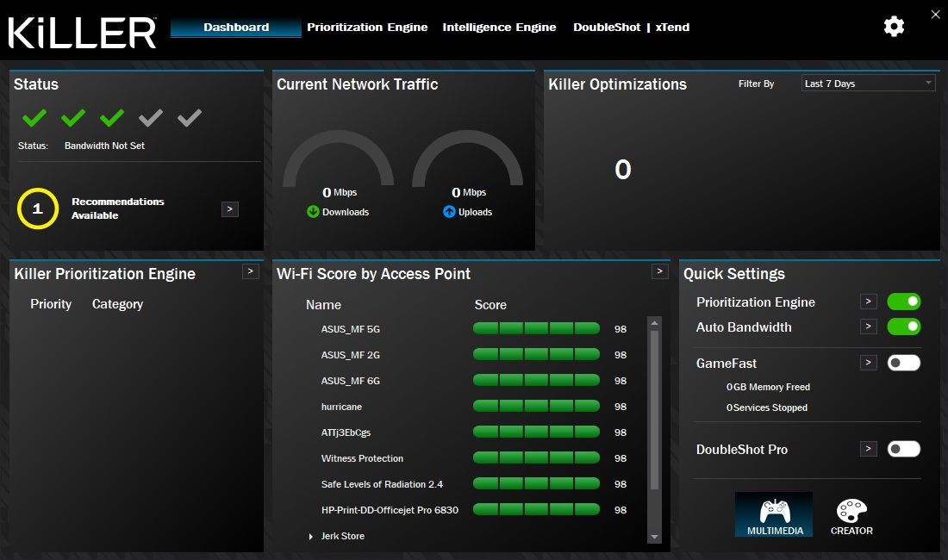
Task: Sort by the Name column header
Action: coord(323,305)
